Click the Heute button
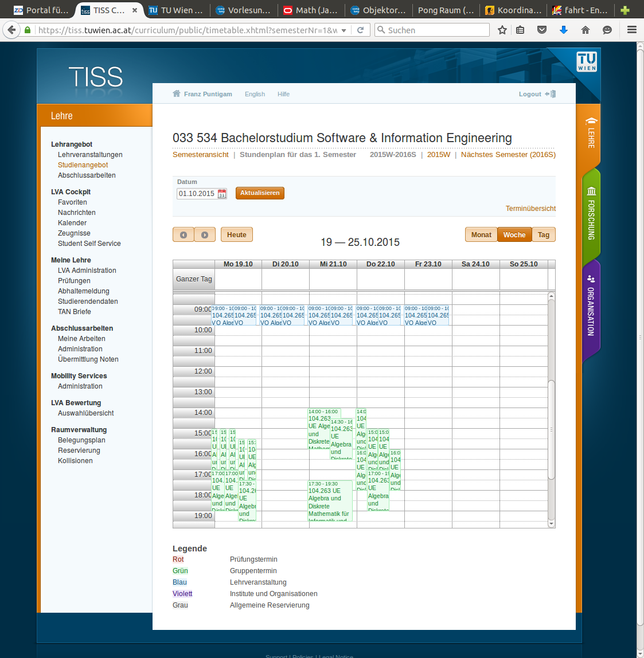644x658 pixels. [236, 235]
